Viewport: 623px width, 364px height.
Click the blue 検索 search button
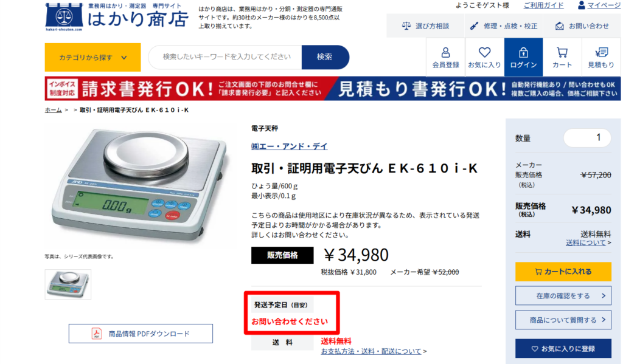[x=325, y=57]
